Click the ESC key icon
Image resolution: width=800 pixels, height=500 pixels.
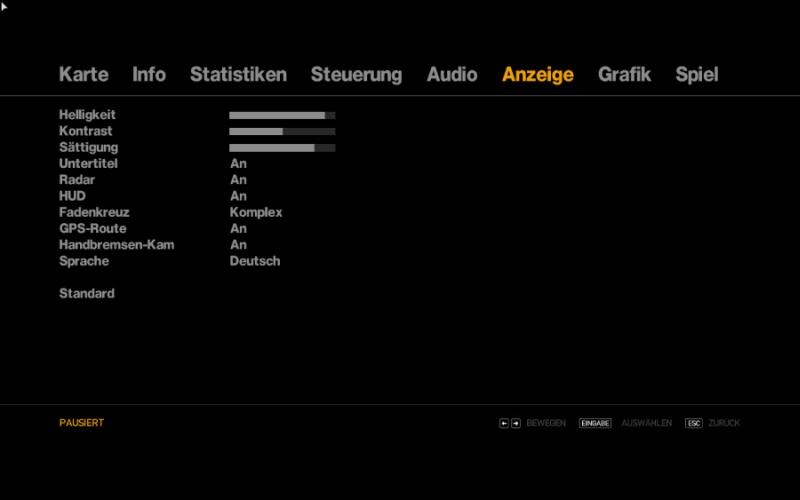click(x=694, y=423)
